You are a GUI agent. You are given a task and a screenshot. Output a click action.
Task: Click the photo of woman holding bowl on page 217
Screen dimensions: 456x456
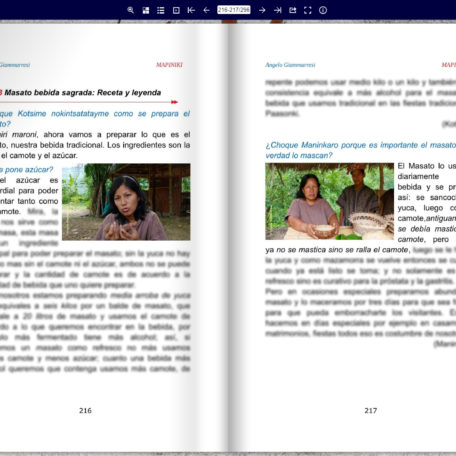[x=329, y=201]
